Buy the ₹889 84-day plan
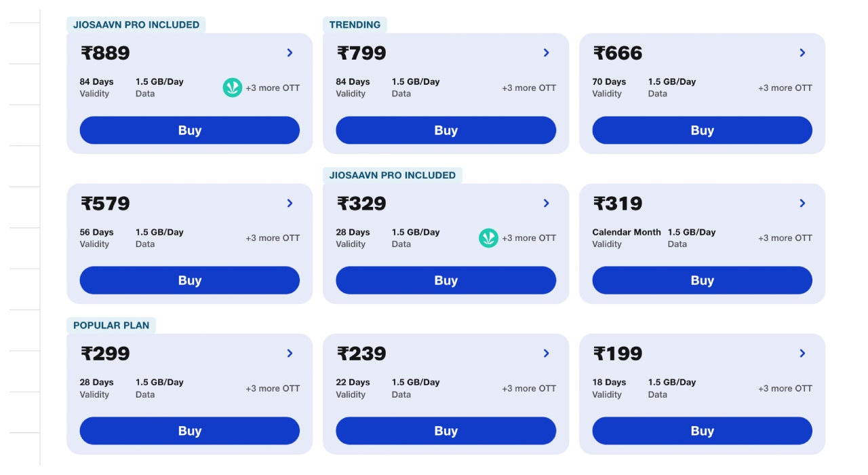The height and width of the screenshot is (475, 868). point(190,130)
